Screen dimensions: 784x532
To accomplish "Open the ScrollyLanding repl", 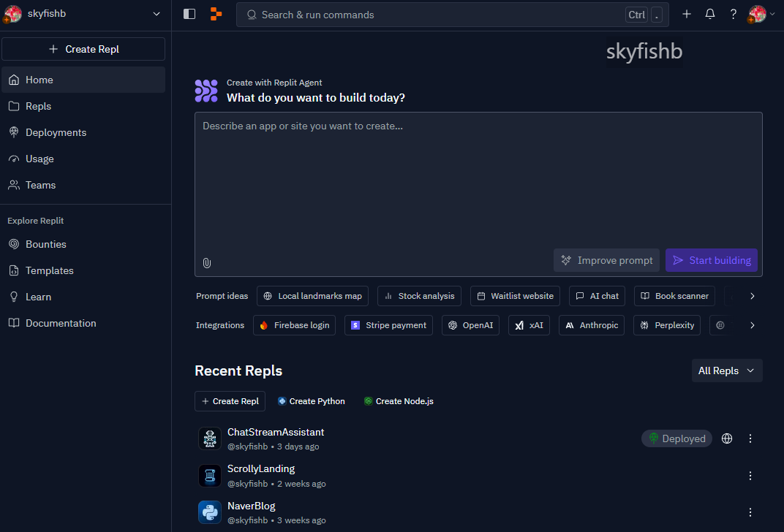I will point(261,468).
